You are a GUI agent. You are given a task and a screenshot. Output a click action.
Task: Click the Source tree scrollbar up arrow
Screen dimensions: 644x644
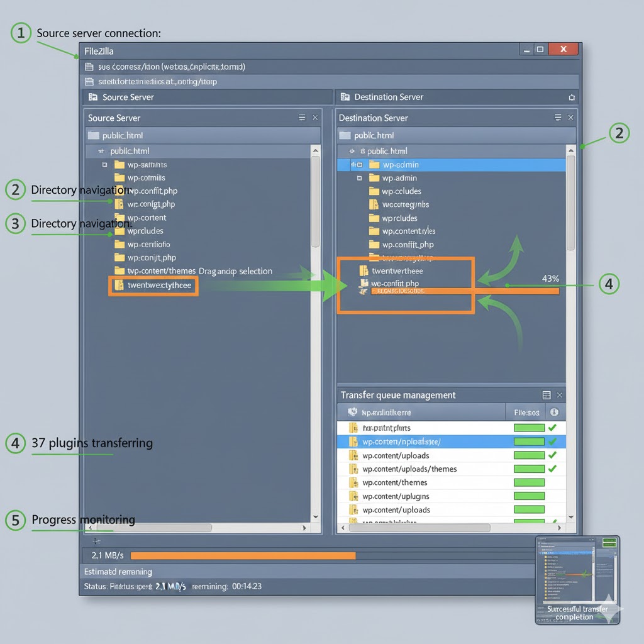[316, 151]
